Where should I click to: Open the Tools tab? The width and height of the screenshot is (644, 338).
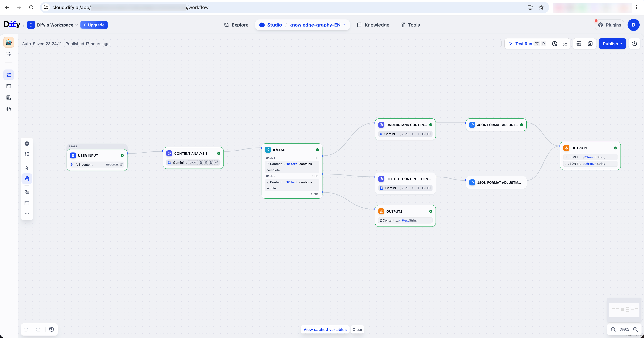410,25
